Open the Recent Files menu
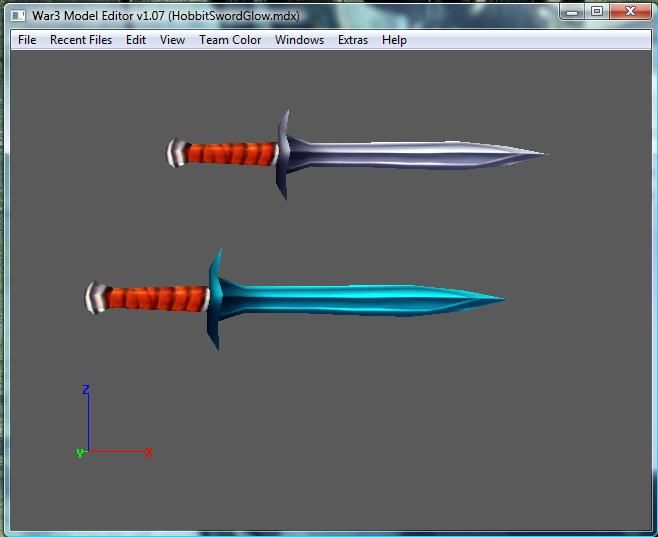Screen dimensions: 658x537 pos(81,40)
